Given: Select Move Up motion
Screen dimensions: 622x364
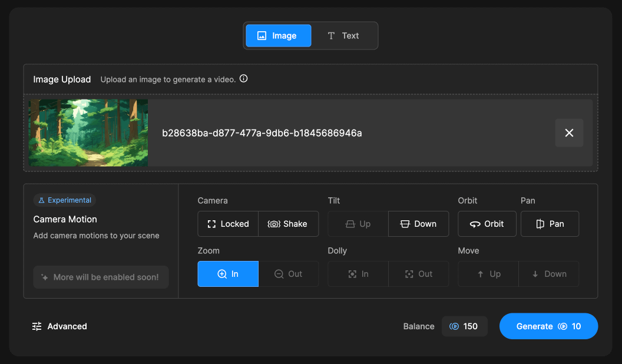Looking at the screenshot, I should pos(488,274).
